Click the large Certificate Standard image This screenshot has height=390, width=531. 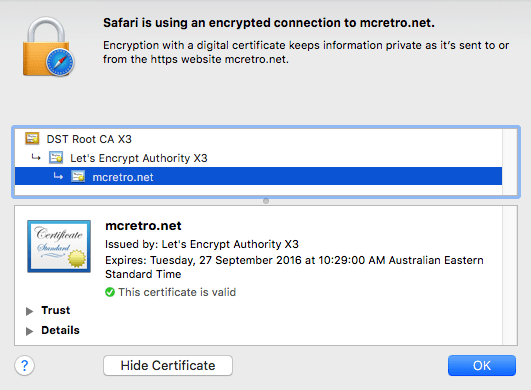[59, 246]
